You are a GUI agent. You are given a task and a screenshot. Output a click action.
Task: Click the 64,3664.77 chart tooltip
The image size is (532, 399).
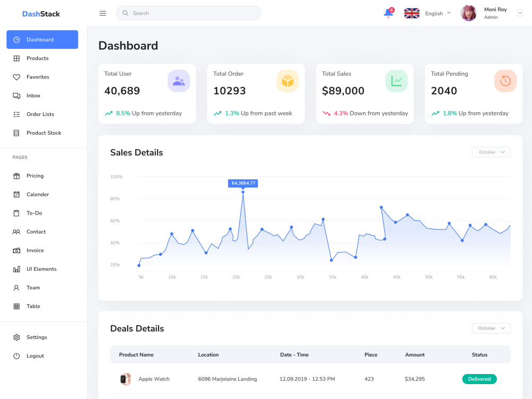point(243,183)
